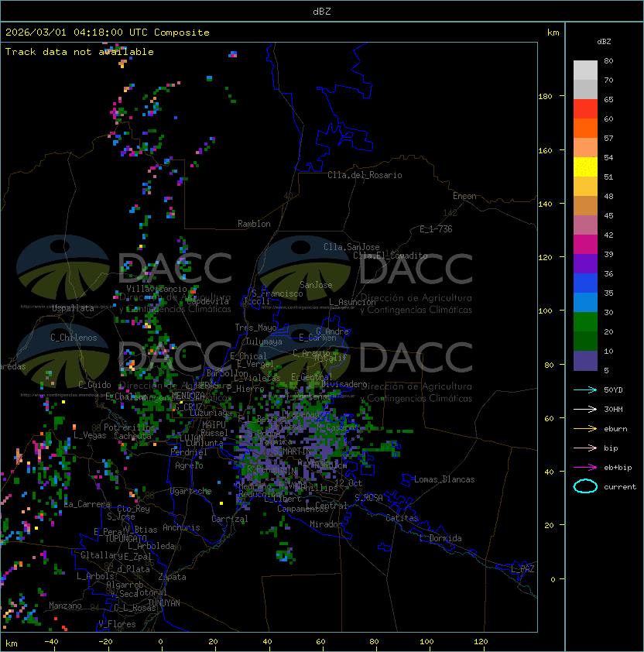
Task: Pick the slate purple swatch above 5
Action: (585, 361)
